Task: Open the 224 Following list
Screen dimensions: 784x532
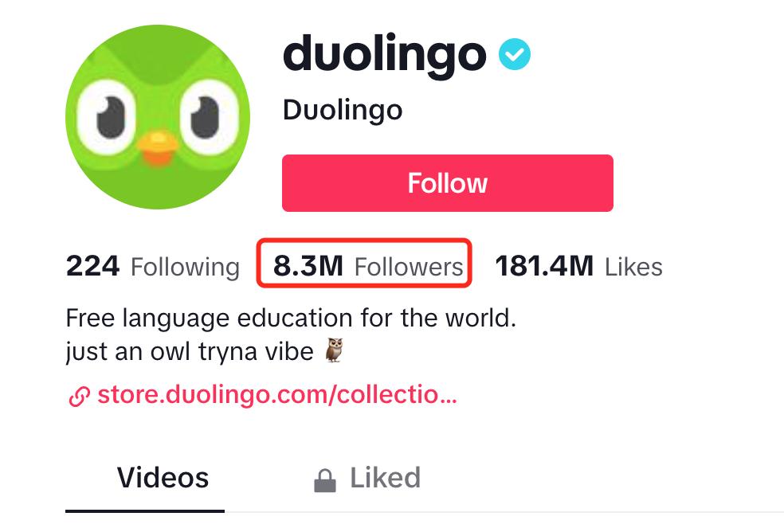Action: pos(153,267)
